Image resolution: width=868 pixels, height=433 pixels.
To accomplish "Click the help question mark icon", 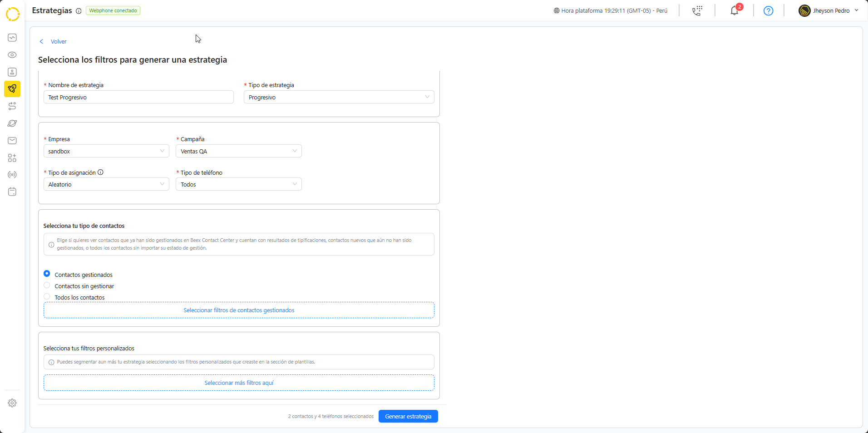I will click(768, 11).
